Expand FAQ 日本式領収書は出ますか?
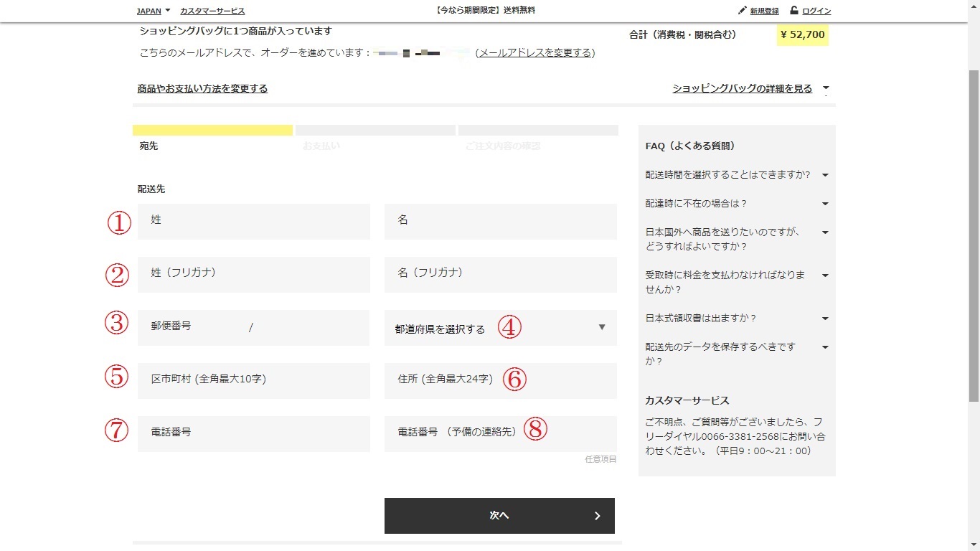This screenshot has width=980, height=551. tap(735, 319)
